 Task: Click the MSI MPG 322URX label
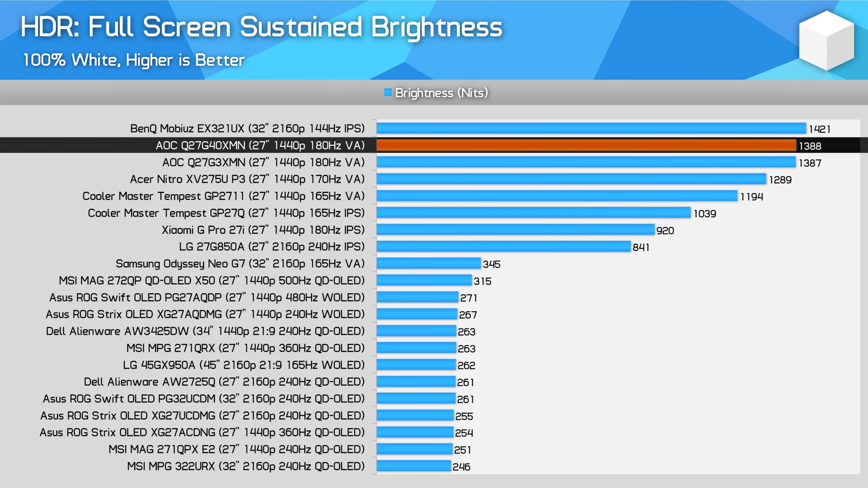point(245,467)
